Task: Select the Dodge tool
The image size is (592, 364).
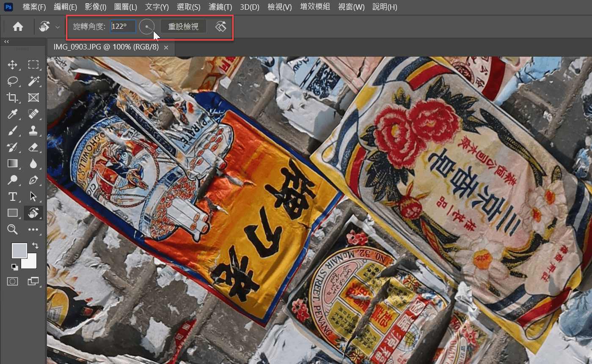Action: 12,180
